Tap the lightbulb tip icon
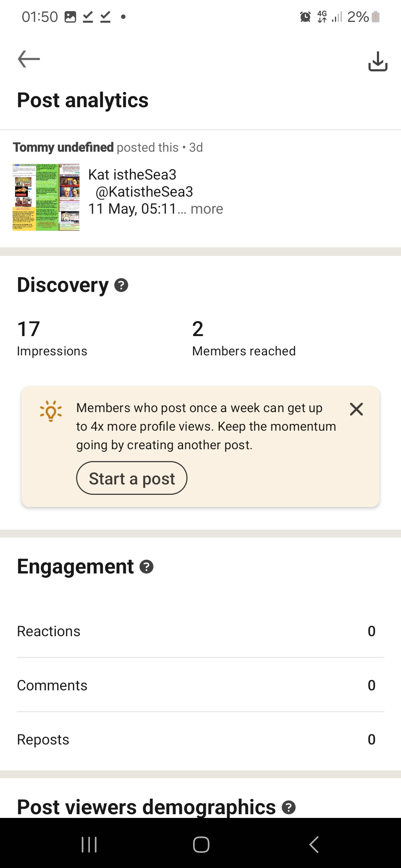Image resolution: width=401 pixels, height=868 pixels. click(x=51, y=411)
